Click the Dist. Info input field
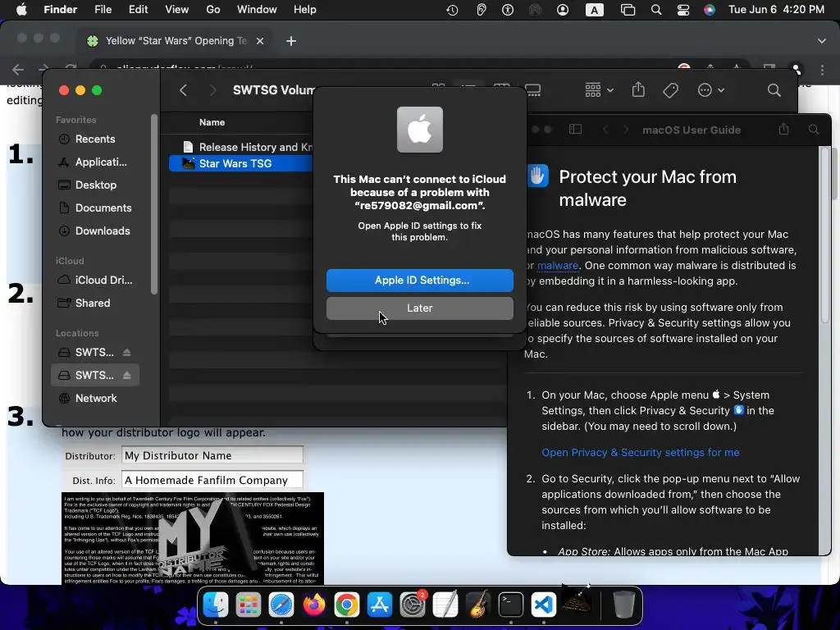Screen dimensions: 840x630 pos(212,480)
